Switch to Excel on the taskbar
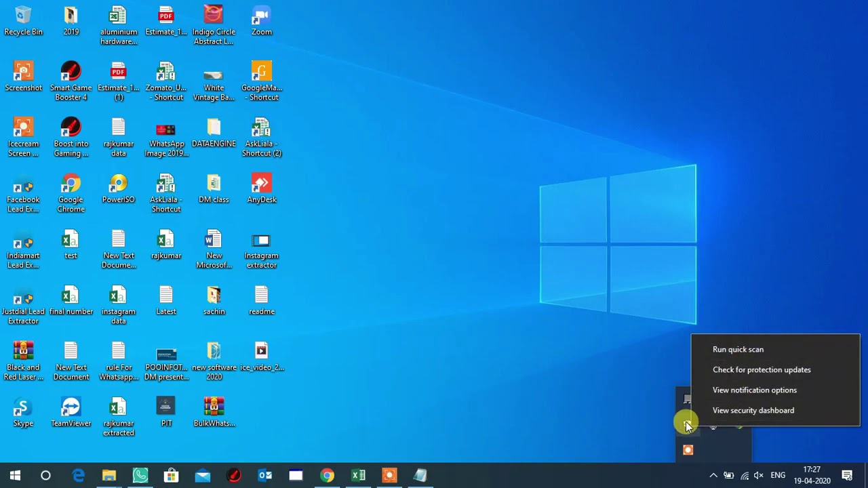This screenshot has height=488, width=868. [x=359, y=475]
